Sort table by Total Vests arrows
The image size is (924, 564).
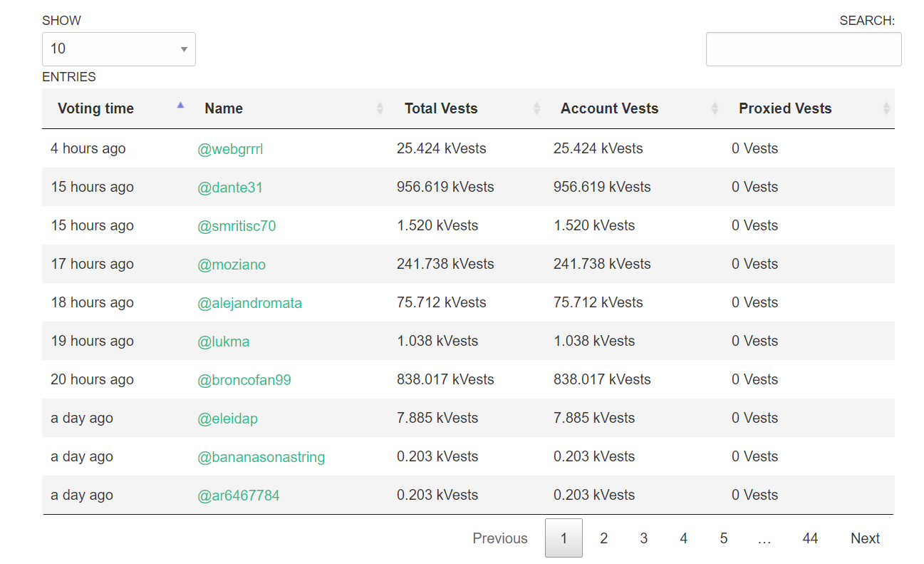(x=536, y=108)
